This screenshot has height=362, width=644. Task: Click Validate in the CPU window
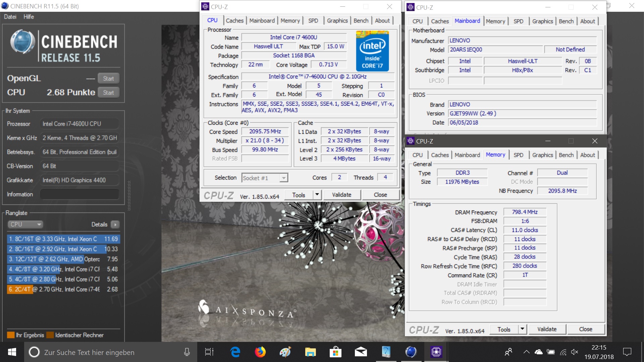[342, 195]
